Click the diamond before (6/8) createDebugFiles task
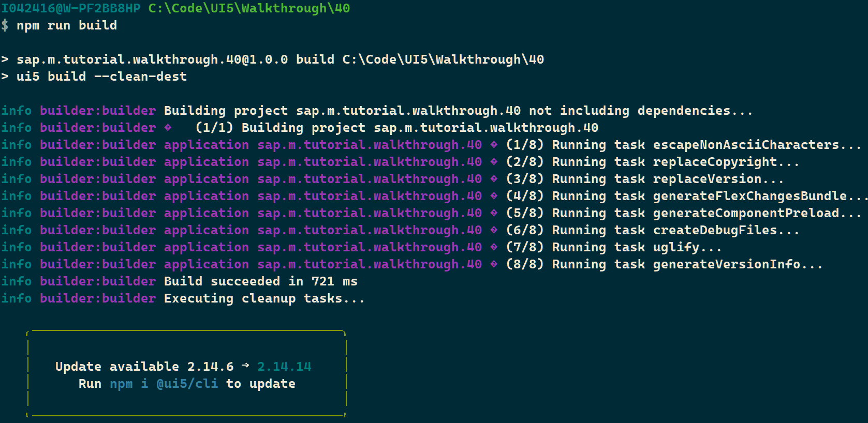 (x=494, y=230)
